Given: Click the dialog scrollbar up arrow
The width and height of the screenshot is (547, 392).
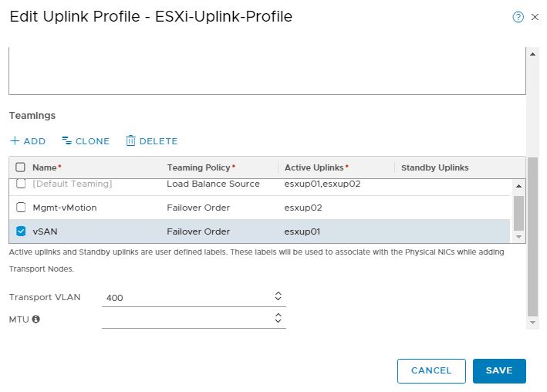Looking at the screenshot, I should click(x=532, y=54).
